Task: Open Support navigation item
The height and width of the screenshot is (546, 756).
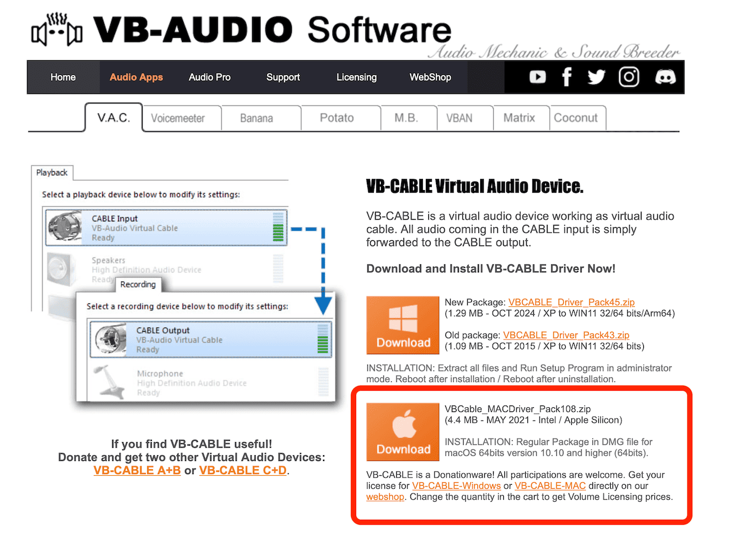Action: [x=283, y=77]
